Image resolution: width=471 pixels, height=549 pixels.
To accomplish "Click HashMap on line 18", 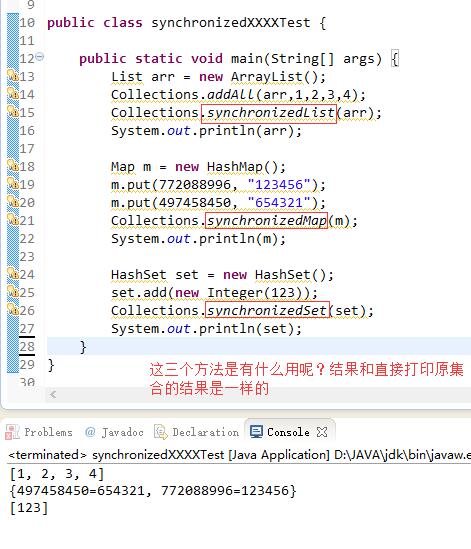I will [x=235, y=167].
